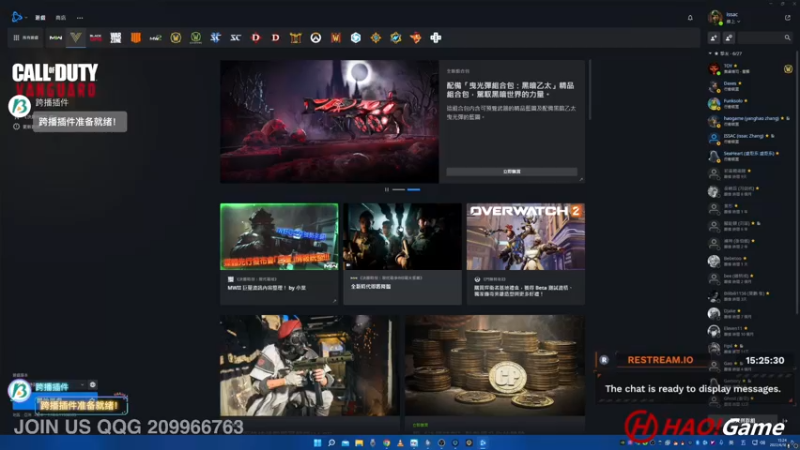
Task: Select friend SeaHeart in friends list
Action: point(750,156)
